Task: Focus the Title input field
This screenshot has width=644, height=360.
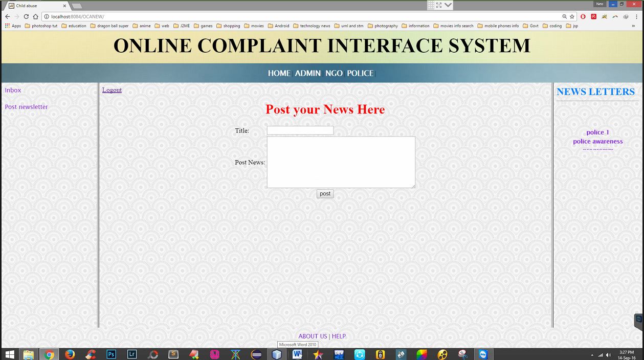Action: point(300,130)
